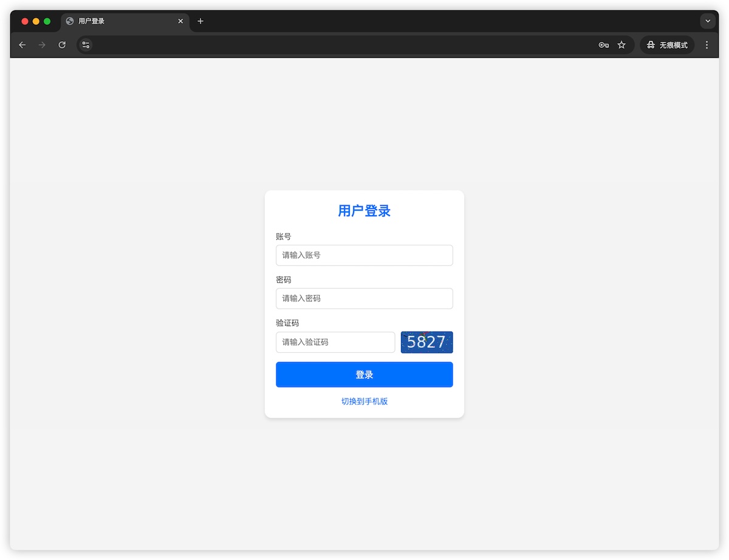Viewport: 729px width, 560px height.
Task: Click the 登录 login button
Action: coord(364,374)
